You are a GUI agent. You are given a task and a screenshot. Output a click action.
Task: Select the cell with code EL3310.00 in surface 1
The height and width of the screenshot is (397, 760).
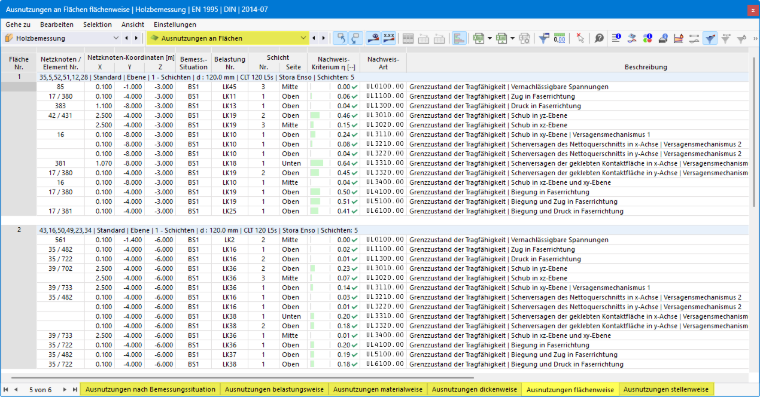(x=384, y=163)
